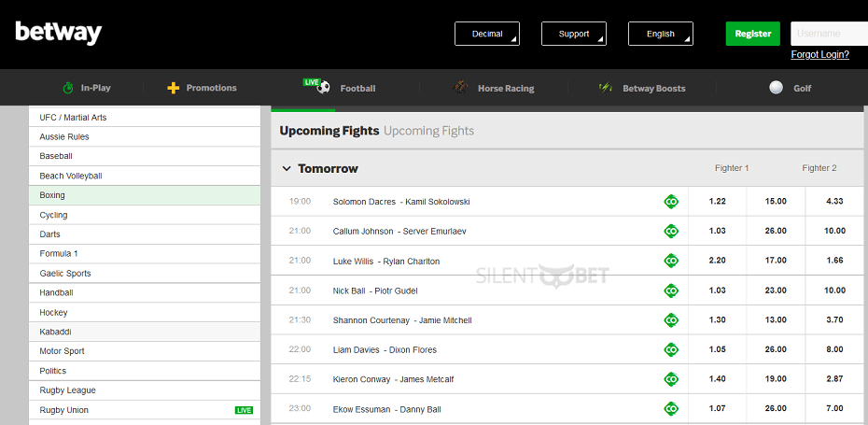The image size is (868, 425).
Task: Select Kabaddi in sidebar
Action: [x=145, y=332]
